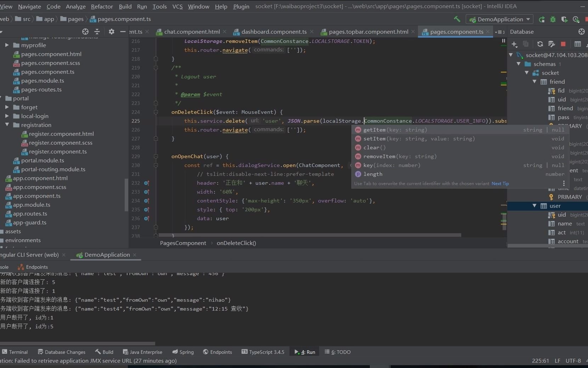Click the Run with Profiler icon
The image size is (588, 368).
[576, 19]
